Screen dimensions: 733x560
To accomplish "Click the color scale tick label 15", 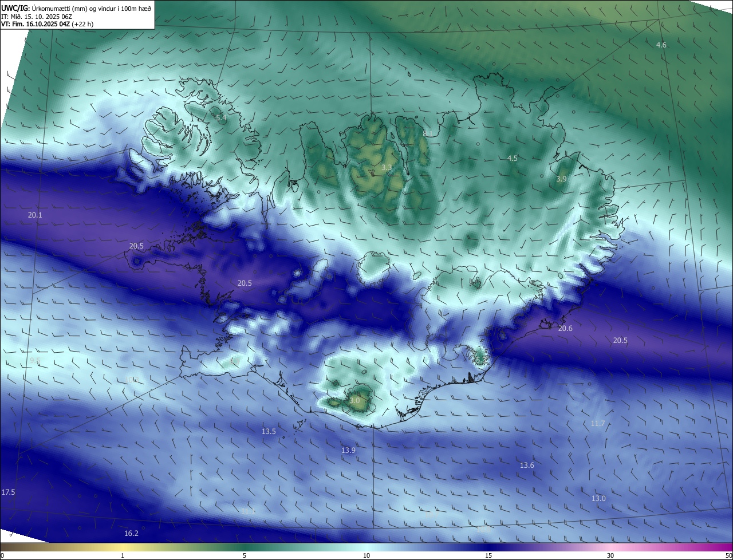I will click(x=488, y=555).
